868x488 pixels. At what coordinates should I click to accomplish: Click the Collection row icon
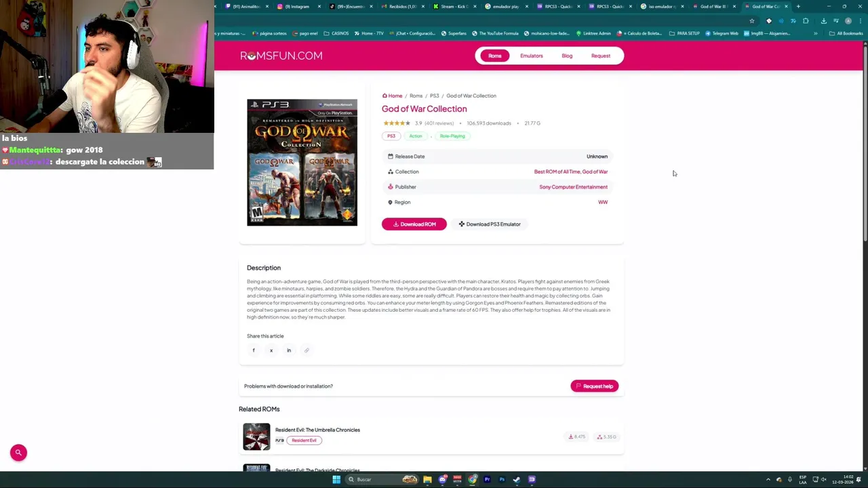coord(390,171)
